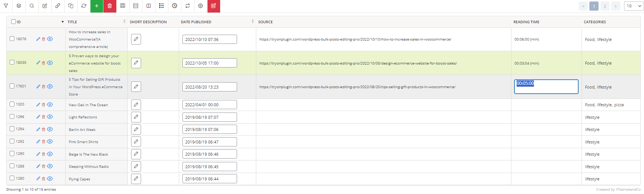The width and height of the screenshot is (644, 194).
Task: Sort the Title column using its arrows
Action: click(x=124, y=21)
